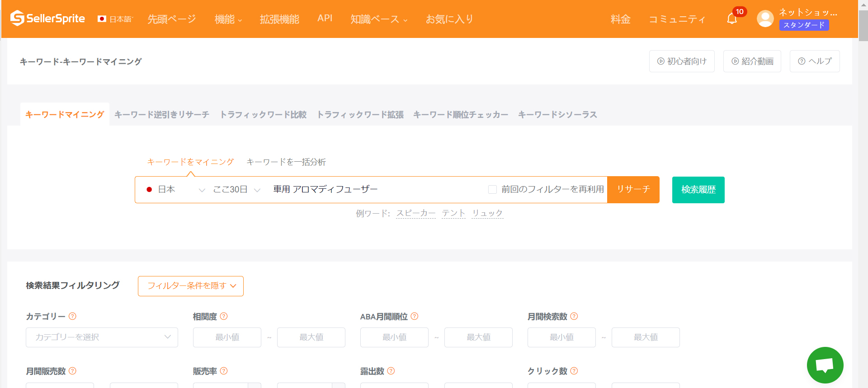The height and width of the screenshot is (388, 868).
Task: Click the Japan flag language icon
Action: 102,19
